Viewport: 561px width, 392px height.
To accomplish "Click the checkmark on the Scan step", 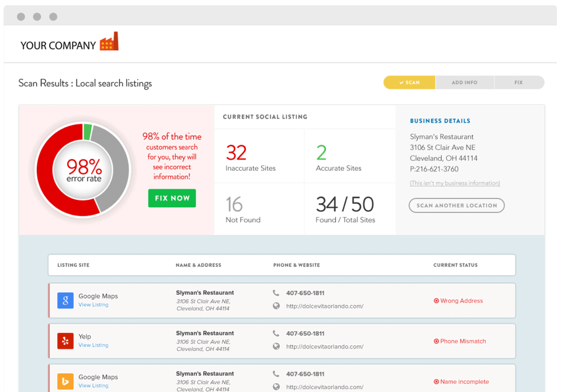I will 401,82.
